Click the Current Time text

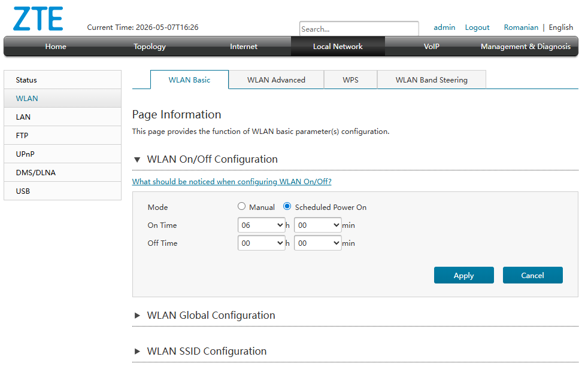(143, 28)
